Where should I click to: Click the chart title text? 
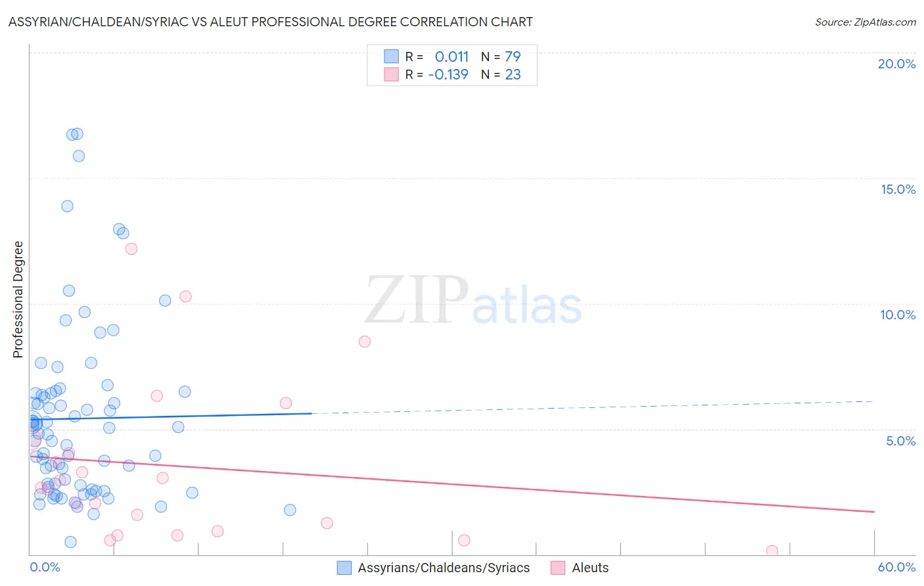tap(271, 22)
